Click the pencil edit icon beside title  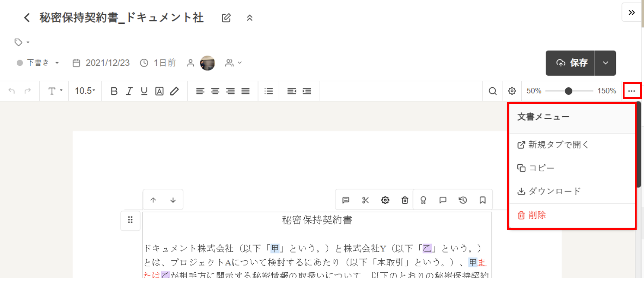226,18
